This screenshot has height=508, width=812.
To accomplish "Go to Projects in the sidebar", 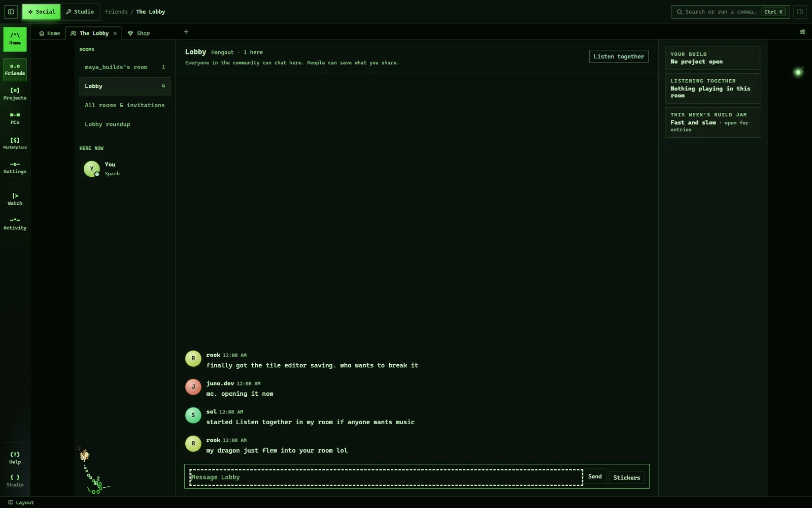I will click(x=15, y=94).
